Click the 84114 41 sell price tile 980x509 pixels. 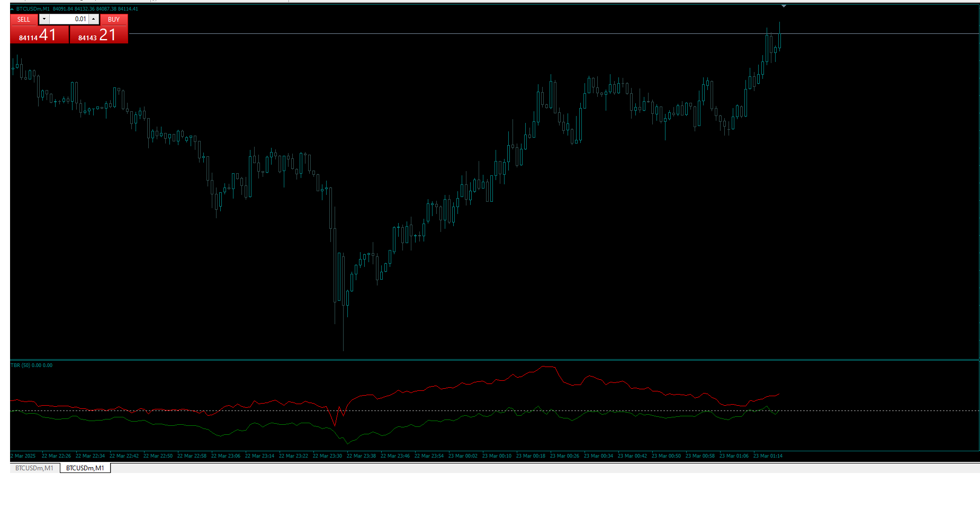point(40,34)
